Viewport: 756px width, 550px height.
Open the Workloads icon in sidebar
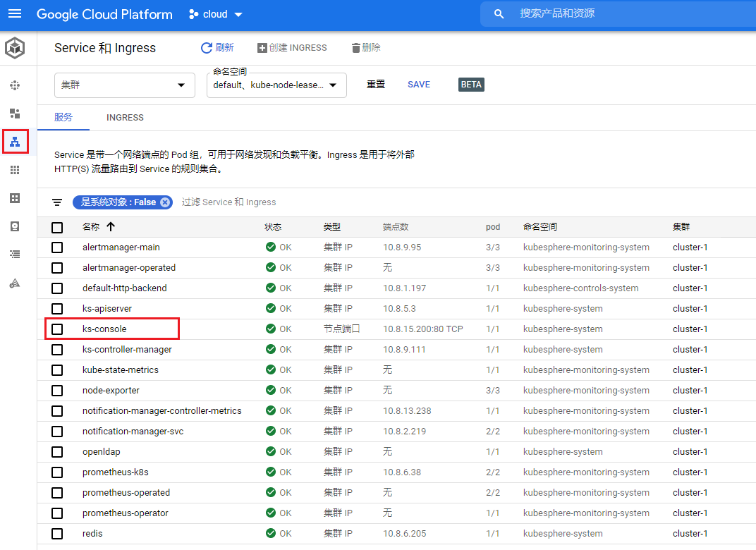tap(15, 114)
